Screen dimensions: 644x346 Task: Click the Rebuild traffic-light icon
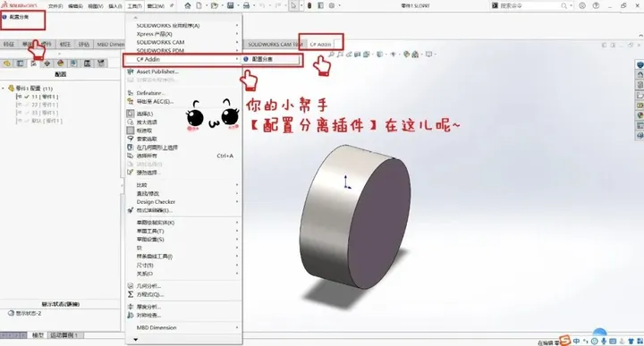point(309,5)
